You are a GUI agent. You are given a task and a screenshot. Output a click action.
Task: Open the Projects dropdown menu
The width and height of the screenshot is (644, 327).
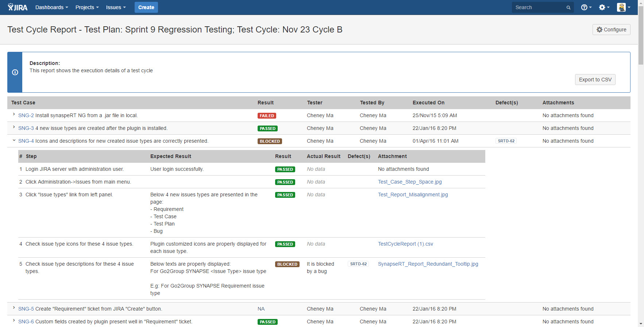tap(87, 7)
